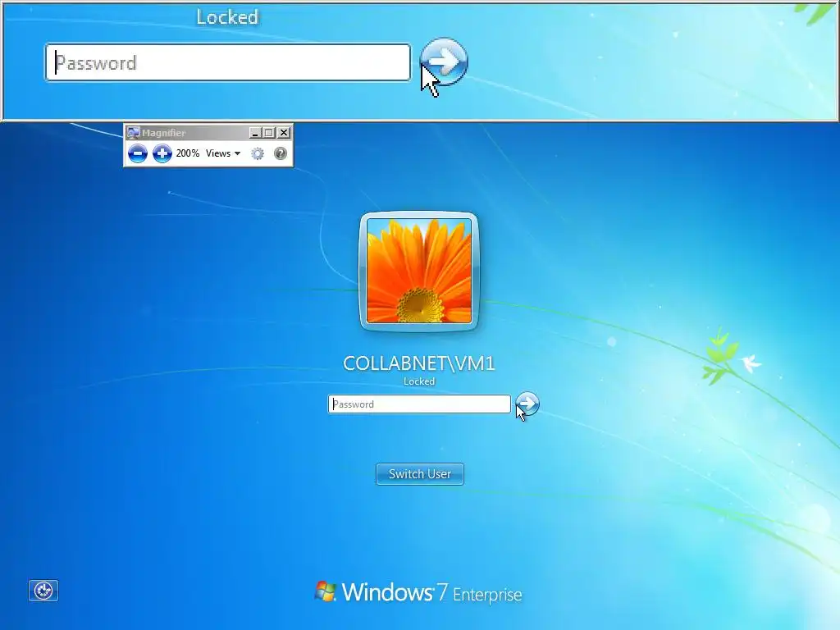Click the Windows 7 Enterprise logo

pyautogui.click(x=418, y=592)
